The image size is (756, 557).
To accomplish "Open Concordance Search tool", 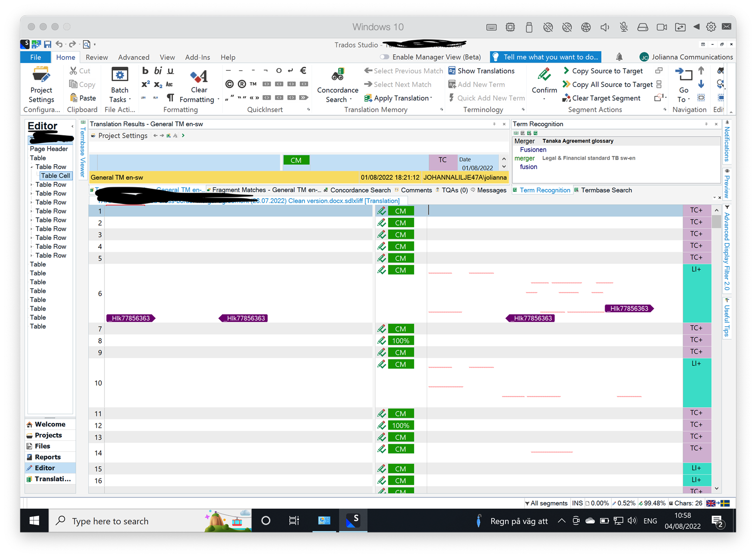I will pyautogui.click(x=338, y=85).
